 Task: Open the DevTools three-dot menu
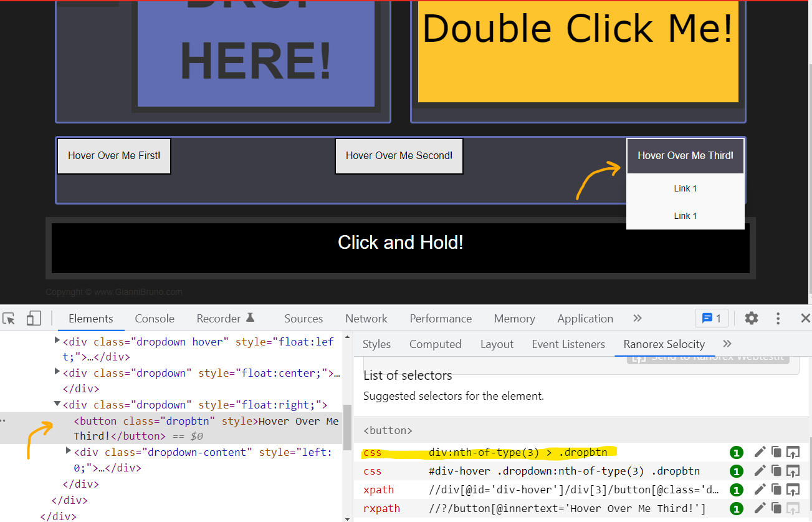click(x=778, y=318)
